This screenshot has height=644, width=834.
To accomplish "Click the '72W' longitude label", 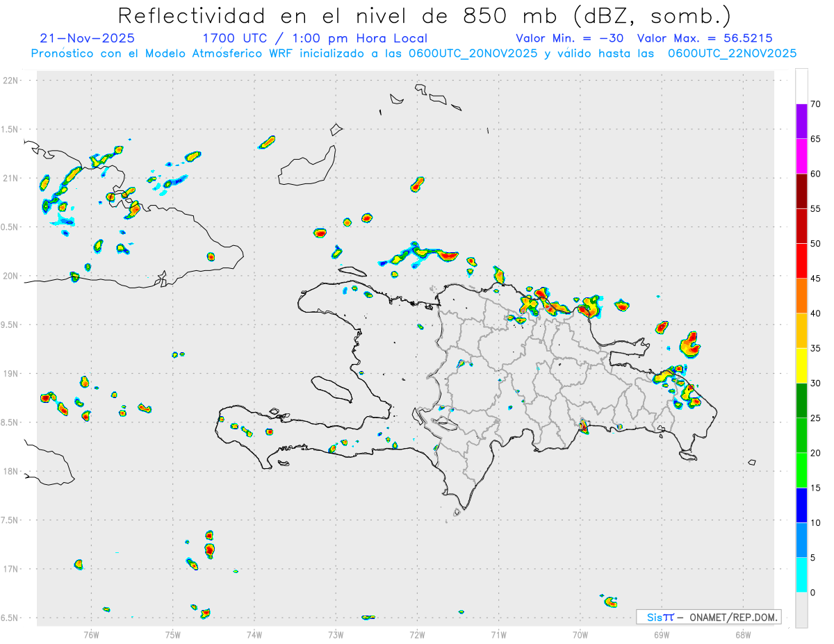I will pos(417,634).
